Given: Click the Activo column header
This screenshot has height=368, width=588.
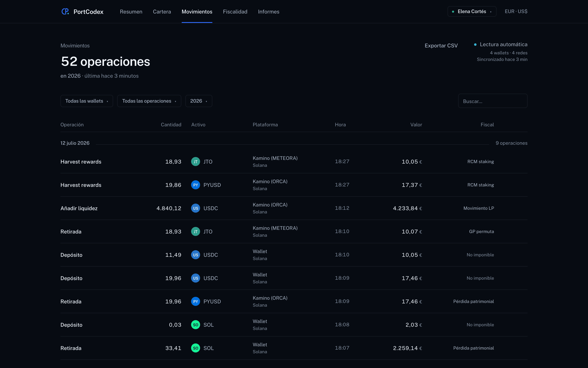Looking at the screenshot, I should click(x=198, y=125).
